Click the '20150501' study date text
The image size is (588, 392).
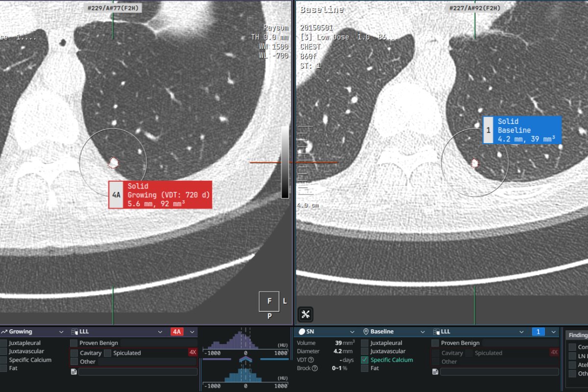(318, 28)
